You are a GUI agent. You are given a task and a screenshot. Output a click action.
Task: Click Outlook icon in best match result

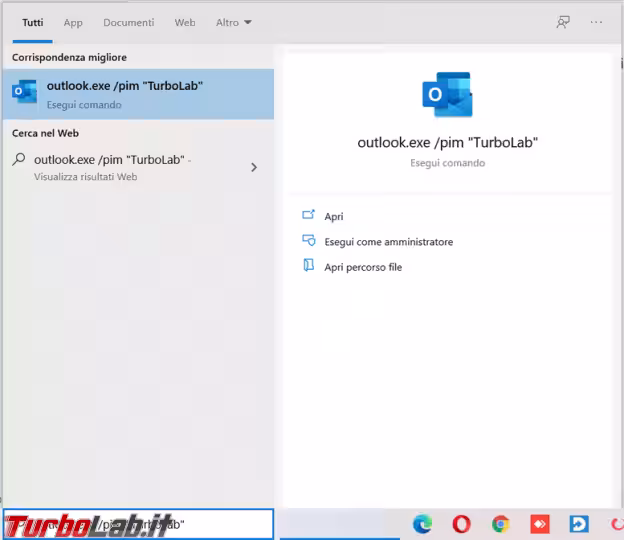[24, 92]
